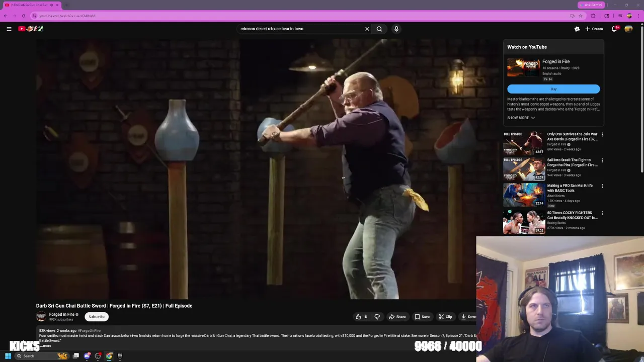Open Forged in Fire show poster thumbnail
The height and width of the screenshot is (362, 644).
click(523, 67)
